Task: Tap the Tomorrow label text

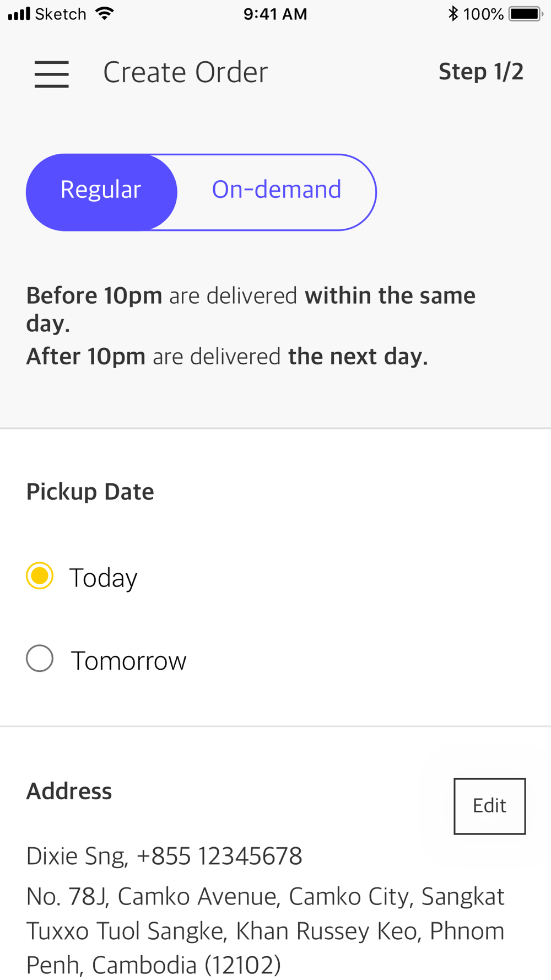Action: (128, 660)
